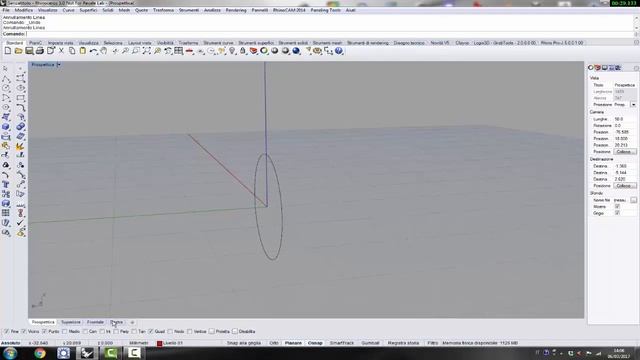The height and width of the screenshot is (360, 640).
Task: Click the Copy icon in toolbar
Action: (x=72, y=51)
